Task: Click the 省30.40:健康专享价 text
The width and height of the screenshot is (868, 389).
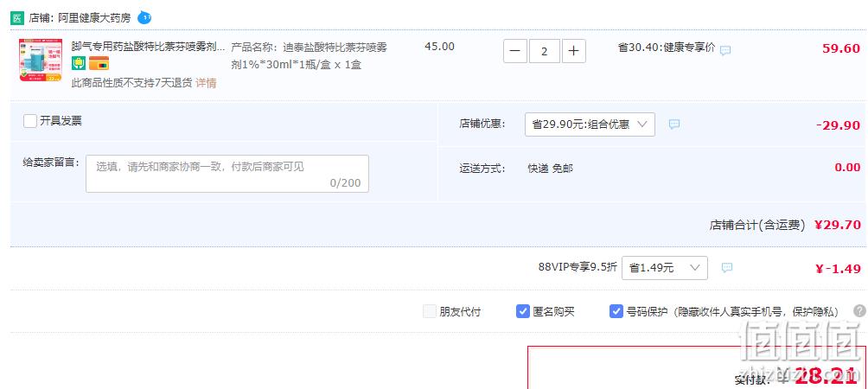Action: coord(667,48)
